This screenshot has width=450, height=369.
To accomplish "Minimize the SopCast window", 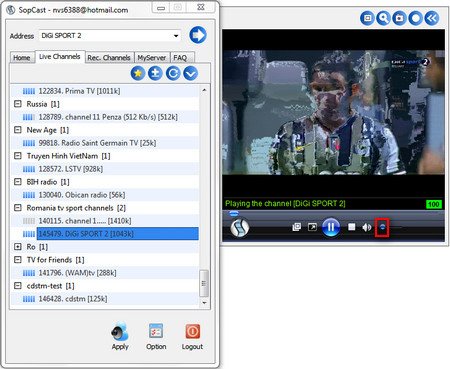I will coord(161,8).
